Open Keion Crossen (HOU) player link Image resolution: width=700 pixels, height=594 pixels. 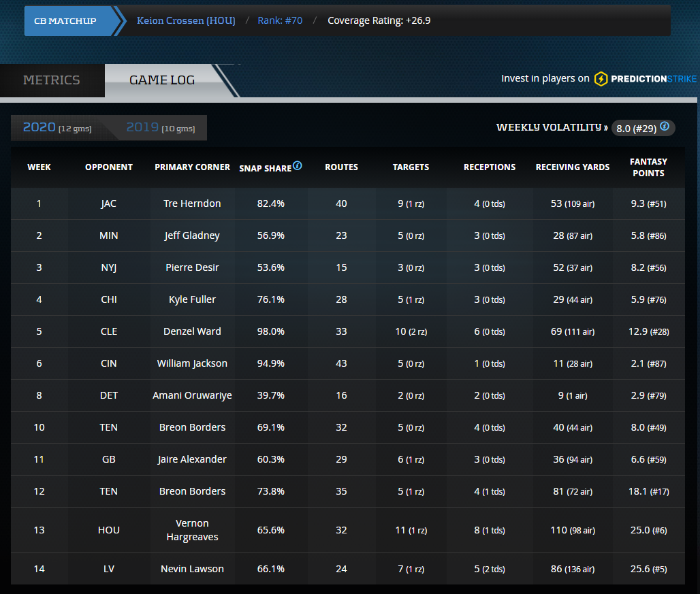(x=186, y=21)
